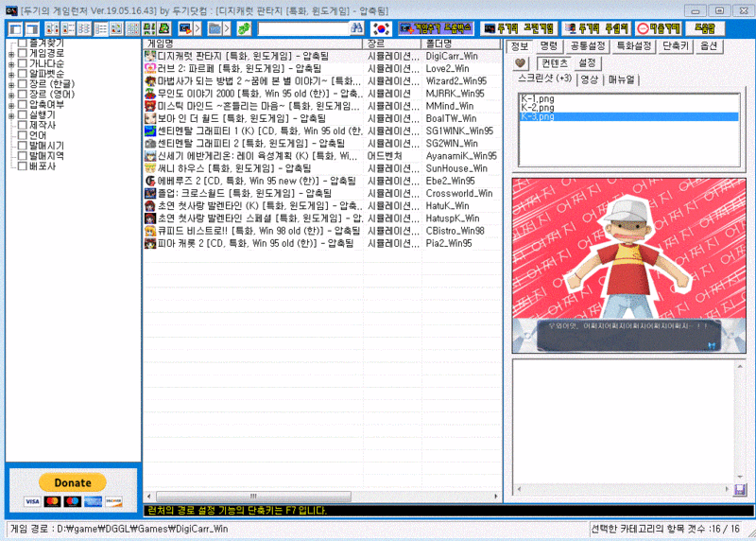Viewport: 756px width, 541px height.
Task: Expand the 알파벳순 tree node
Action: 11,75
